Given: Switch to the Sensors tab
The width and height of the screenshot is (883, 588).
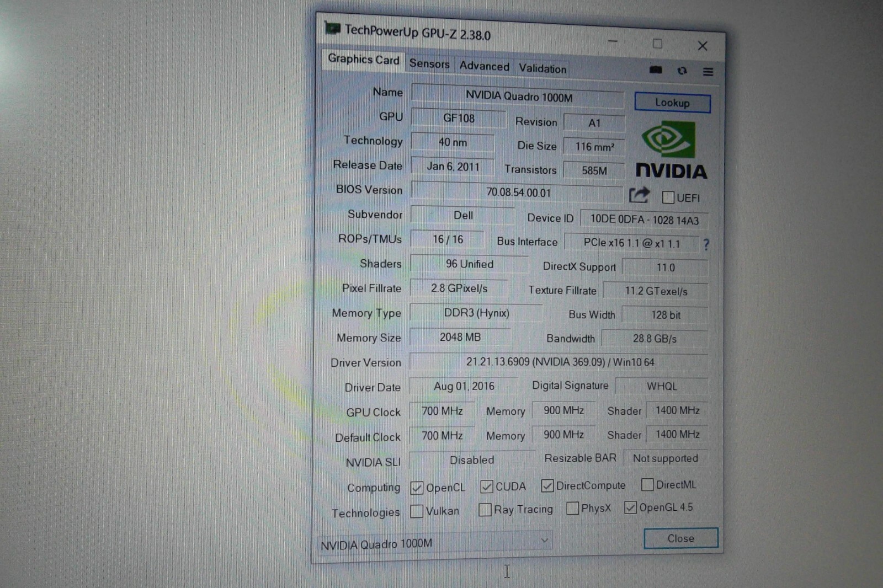Looking at the screenshot, I should pos(429,64).
